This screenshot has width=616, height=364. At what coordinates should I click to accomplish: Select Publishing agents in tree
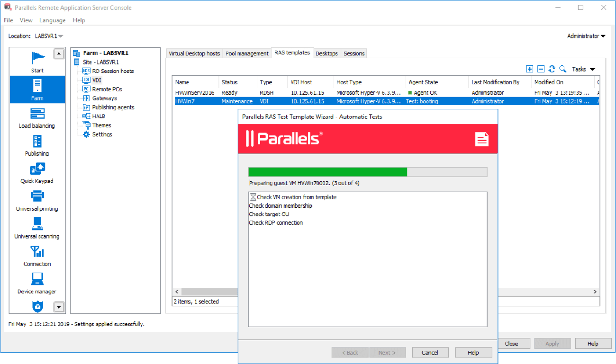(x=113, y=107)
